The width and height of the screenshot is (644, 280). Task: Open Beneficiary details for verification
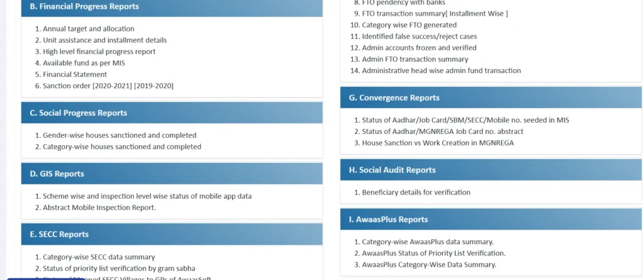coord(416,193)
